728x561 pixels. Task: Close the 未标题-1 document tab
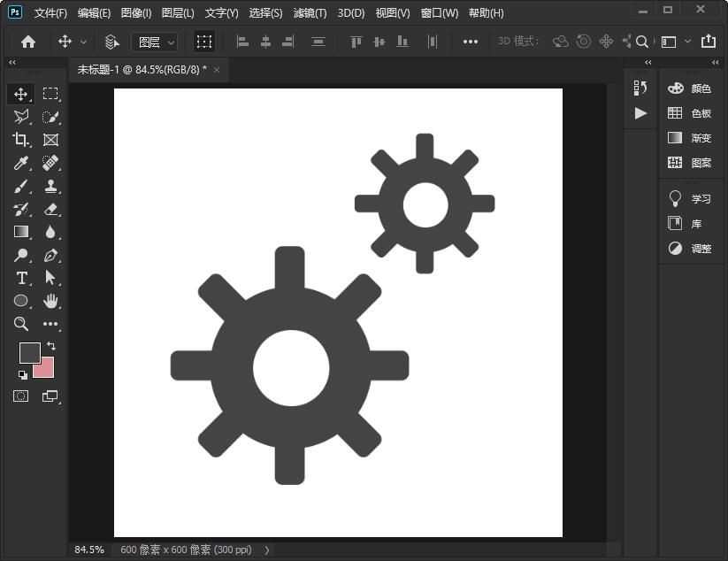217,70
